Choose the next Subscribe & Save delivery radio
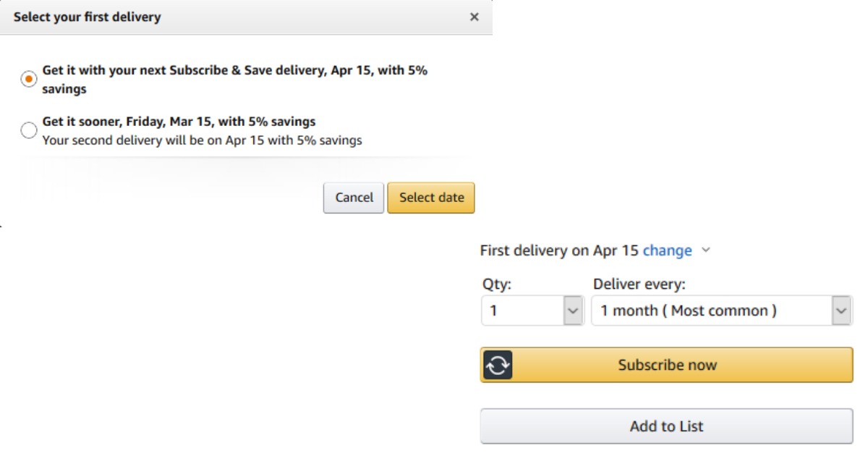The height and width of the screenshot is (456, 868). pos(29,79)
